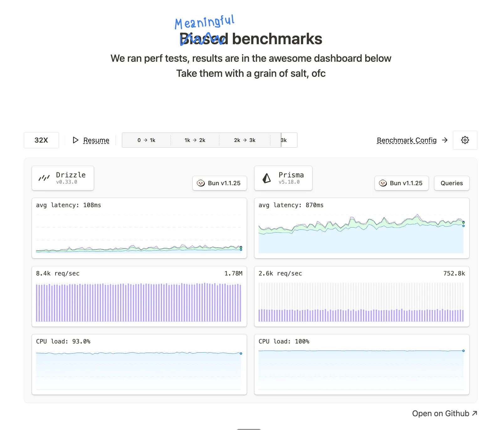Click the Resume link text

96,140
